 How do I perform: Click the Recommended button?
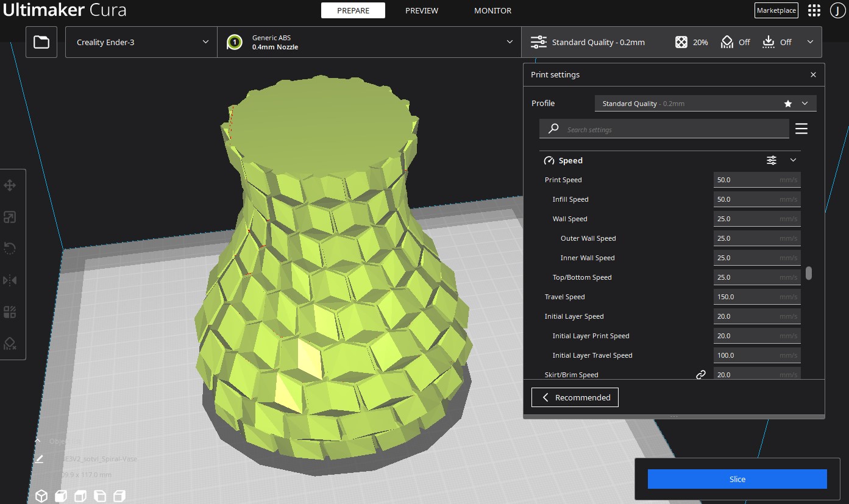coord(575,397)
